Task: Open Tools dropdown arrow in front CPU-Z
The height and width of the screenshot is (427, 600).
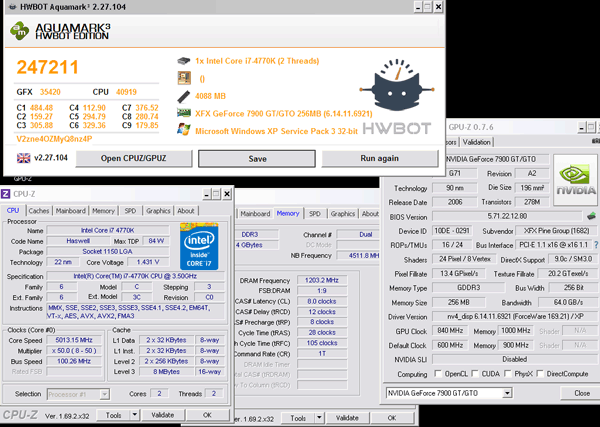Action: point(134,415)
